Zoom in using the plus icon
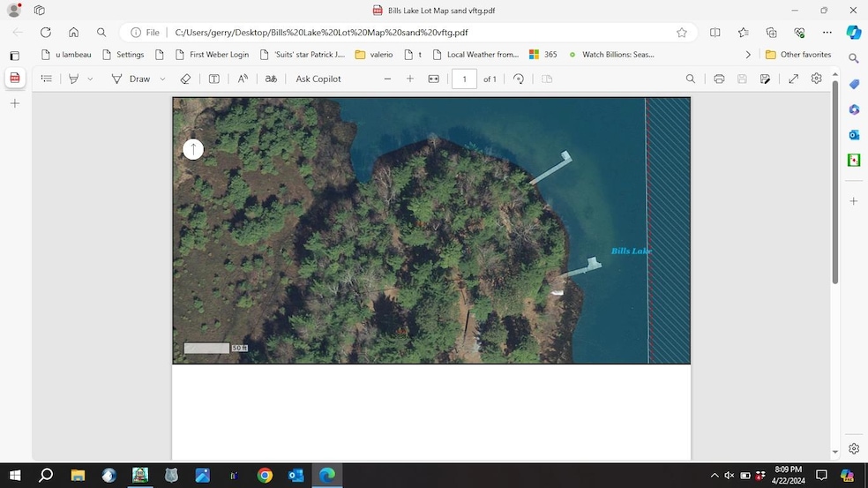Screen dimensions: 868x488 click(410, 79)
